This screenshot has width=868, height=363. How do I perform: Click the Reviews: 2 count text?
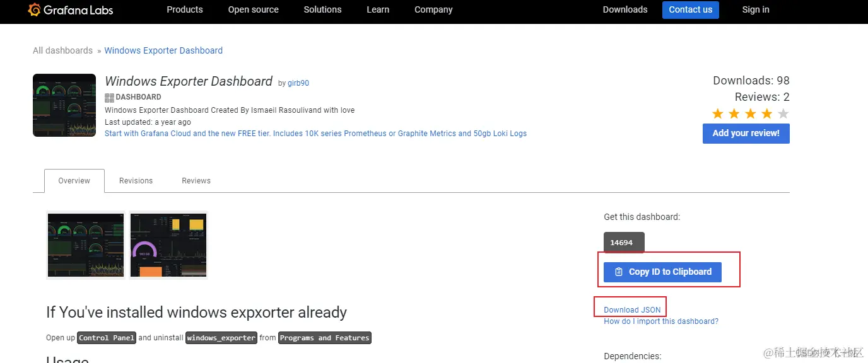click(x=762, y=97)
